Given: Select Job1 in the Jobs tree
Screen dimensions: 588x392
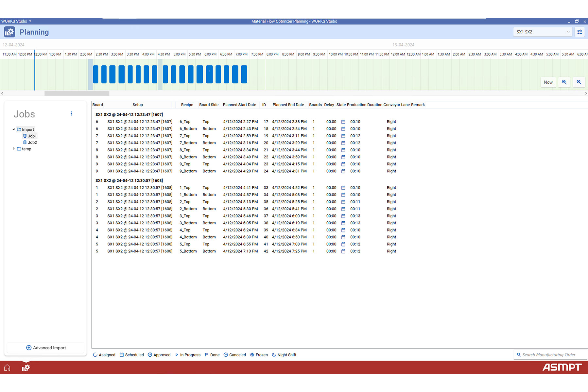Looking at the screenshot, I should point(32,136).
